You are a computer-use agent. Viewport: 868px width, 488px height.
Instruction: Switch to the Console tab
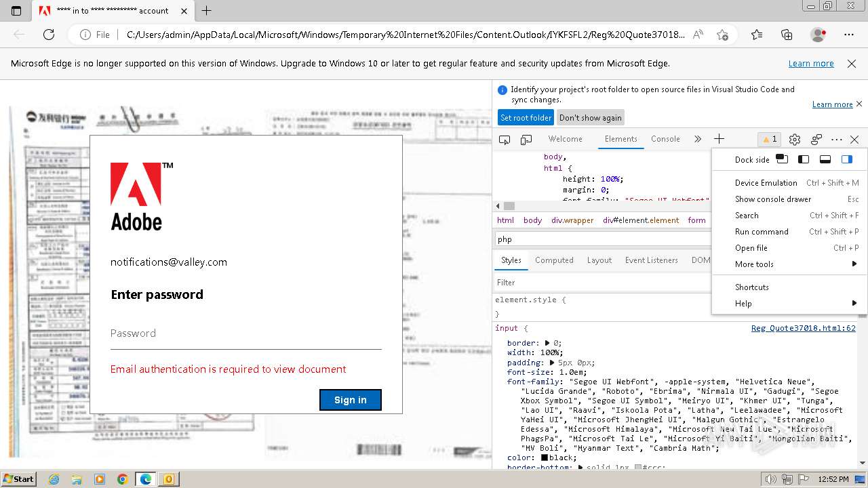click(665, 139)
